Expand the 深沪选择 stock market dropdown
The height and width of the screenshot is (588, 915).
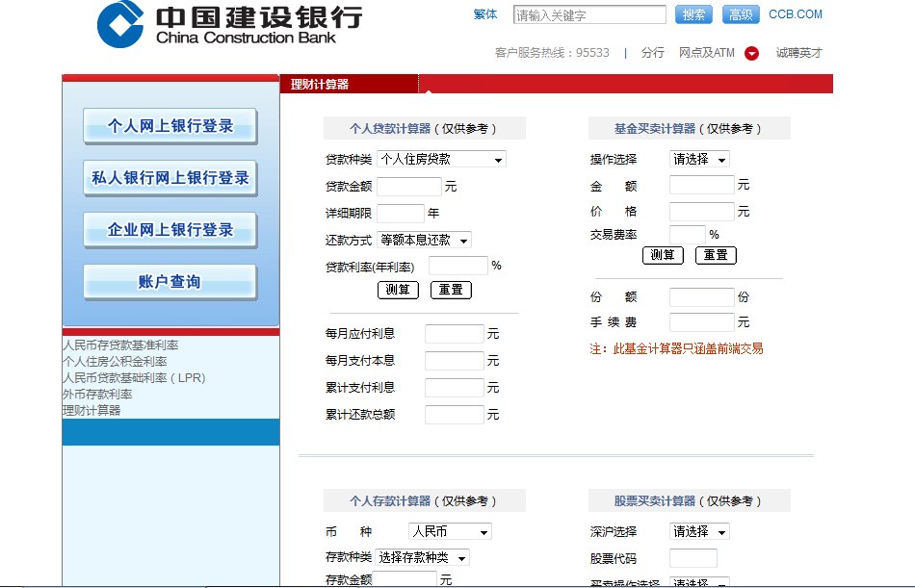point(699,531)
